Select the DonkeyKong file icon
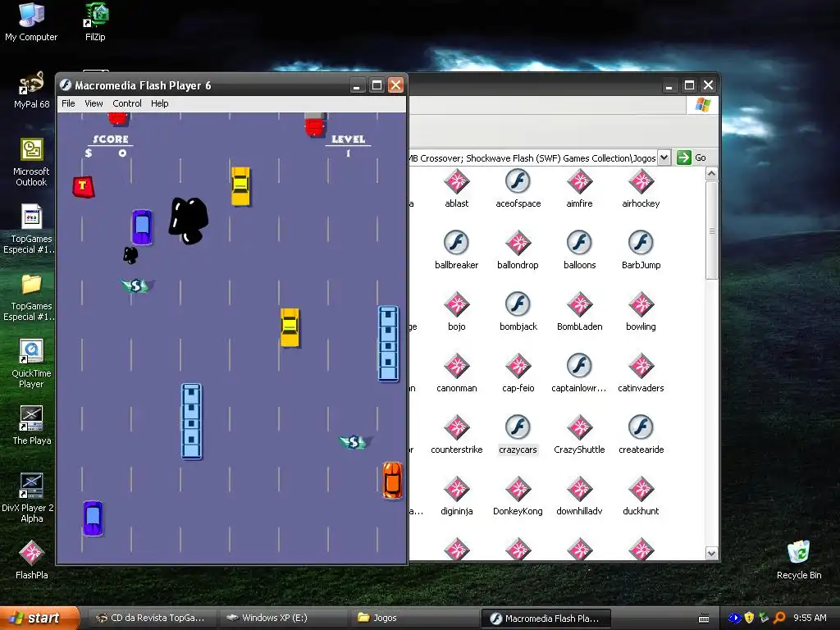This screenshot has width=840, height=630. pos(518,490)
